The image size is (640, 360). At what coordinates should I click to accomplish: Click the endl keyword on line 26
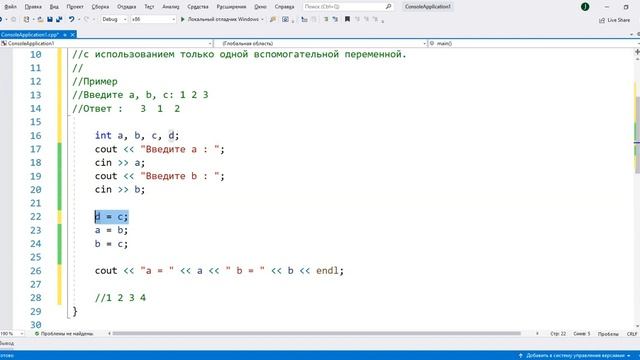pos(327,271)
